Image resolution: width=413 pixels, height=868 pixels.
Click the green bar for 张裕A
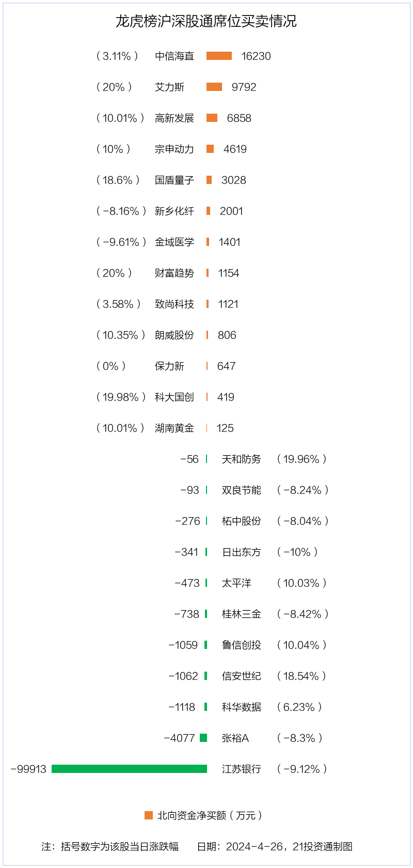point(203,738)
